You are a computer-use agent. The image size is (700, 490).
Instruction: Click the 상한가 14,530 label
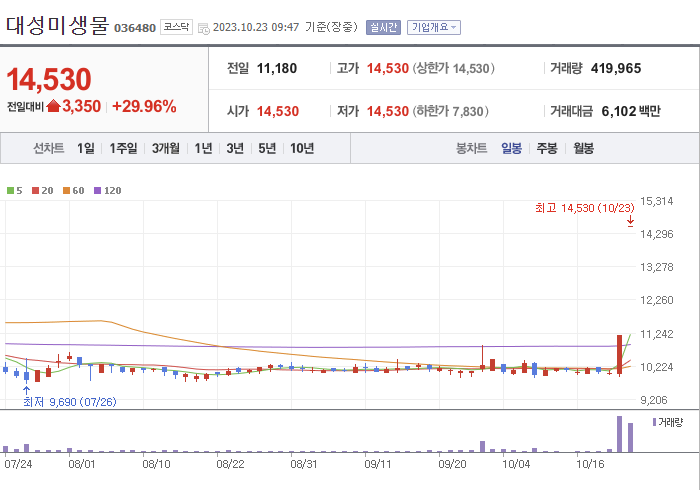coord(453,68)
